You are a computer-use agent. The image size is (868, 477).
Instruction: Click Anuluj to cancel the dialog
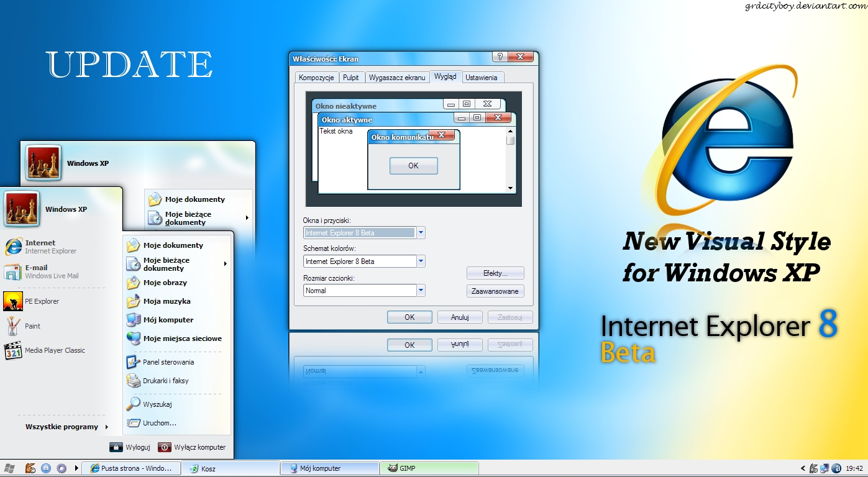(x=460, y=317)
